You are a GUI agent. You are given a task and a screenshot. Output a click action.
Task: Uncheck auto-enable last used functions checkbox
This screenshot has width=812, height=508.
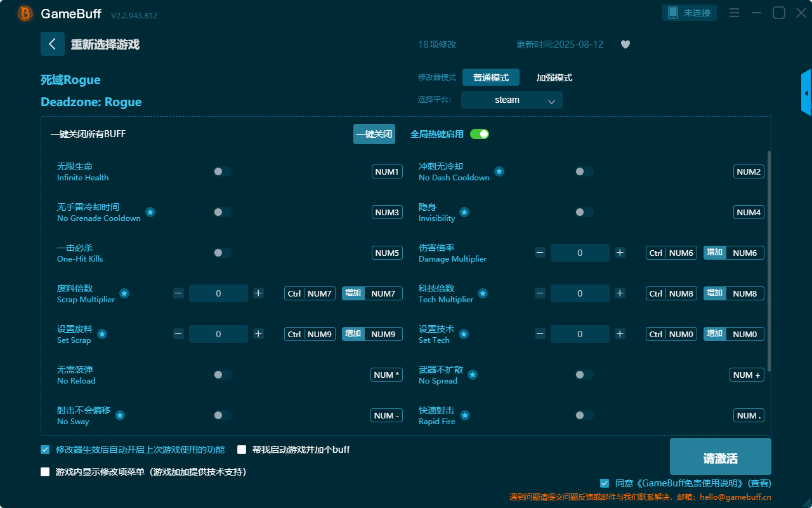[45, 450]
